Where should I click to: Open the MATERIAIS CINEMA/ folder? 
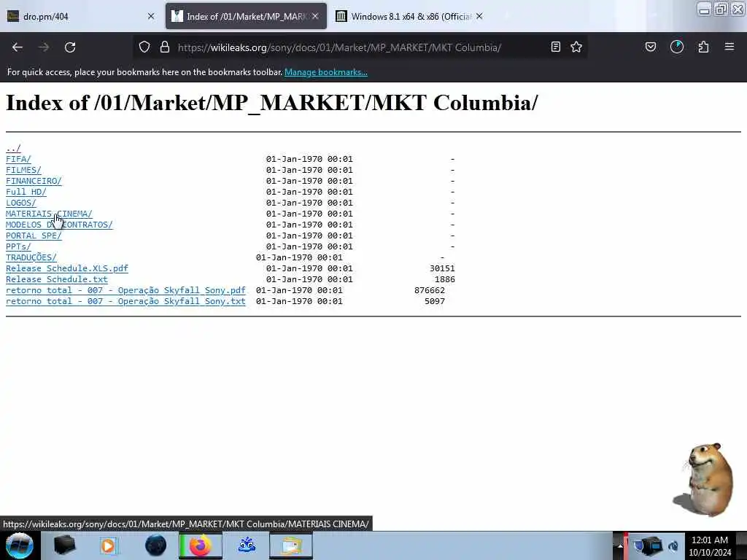tap(49, 214)
